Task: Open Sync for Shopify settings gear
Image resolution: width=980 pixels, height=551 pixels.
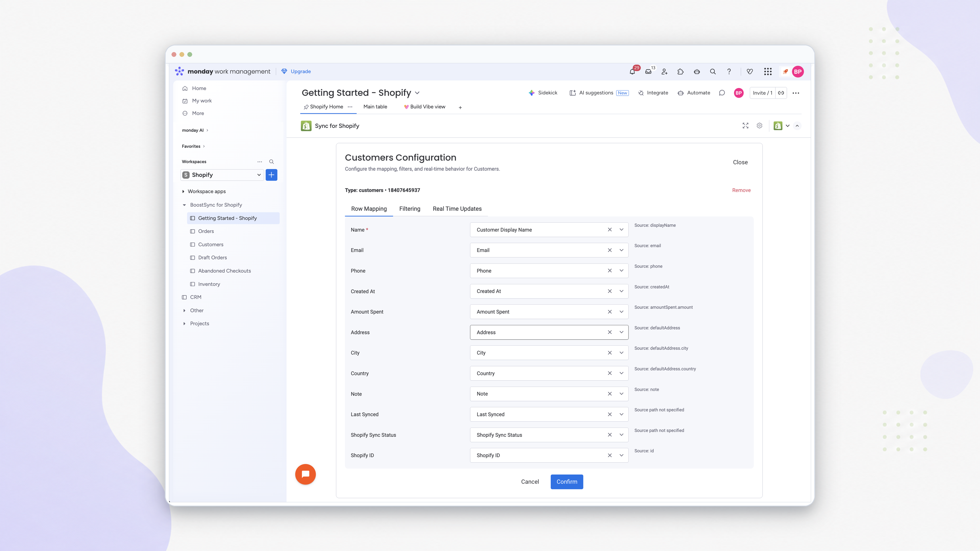Action: pos(759,126)
